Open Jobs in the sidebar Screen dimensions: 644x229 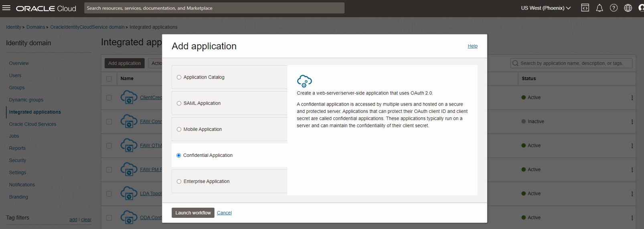tap(14, 136)
